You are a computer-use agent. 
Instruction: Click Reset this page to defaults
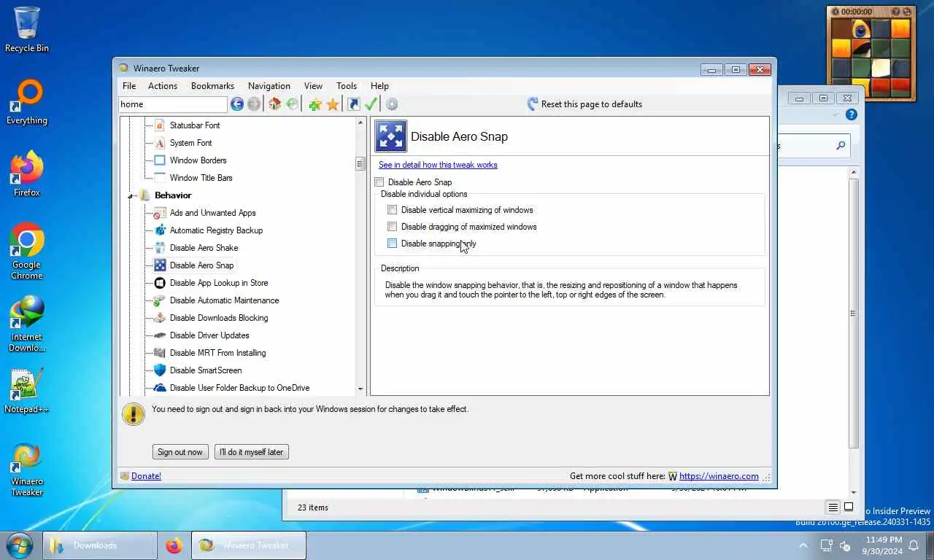tap(591, 104)
